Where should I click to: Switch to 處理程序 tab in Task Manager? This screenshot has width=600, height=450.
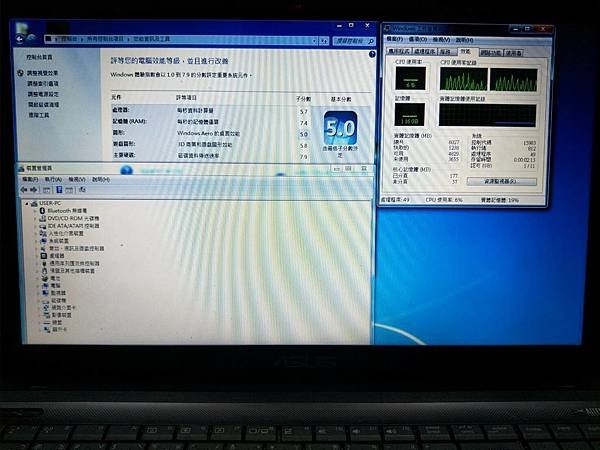[x=424, y=51]
